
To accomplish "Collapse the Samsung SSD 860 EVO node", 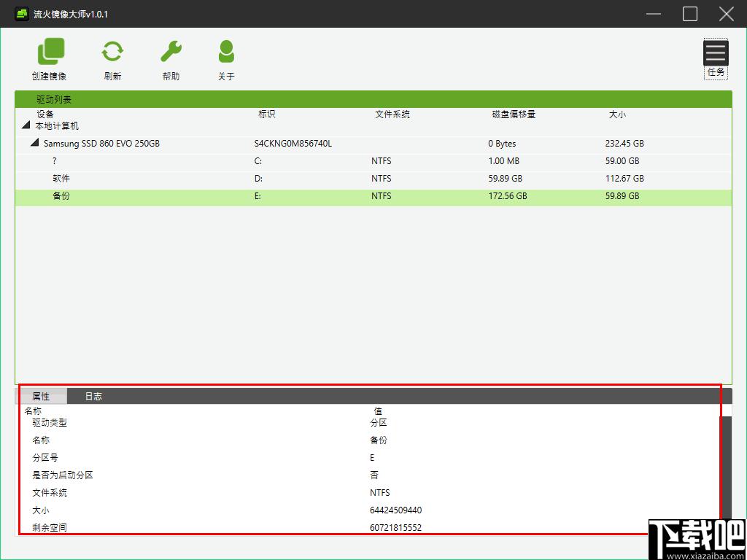I will (x=34, y=143).
